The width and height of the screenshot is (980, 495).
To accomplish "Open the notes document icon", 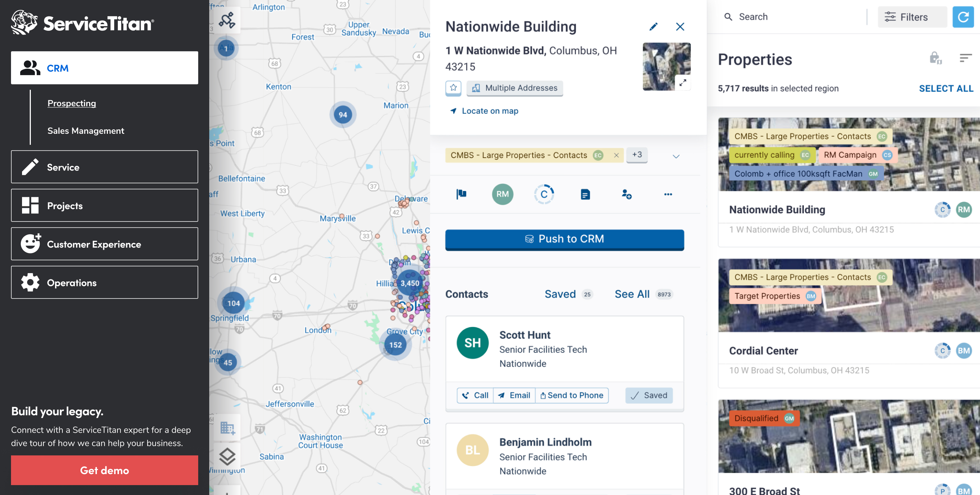I will (x=585, y=194).
